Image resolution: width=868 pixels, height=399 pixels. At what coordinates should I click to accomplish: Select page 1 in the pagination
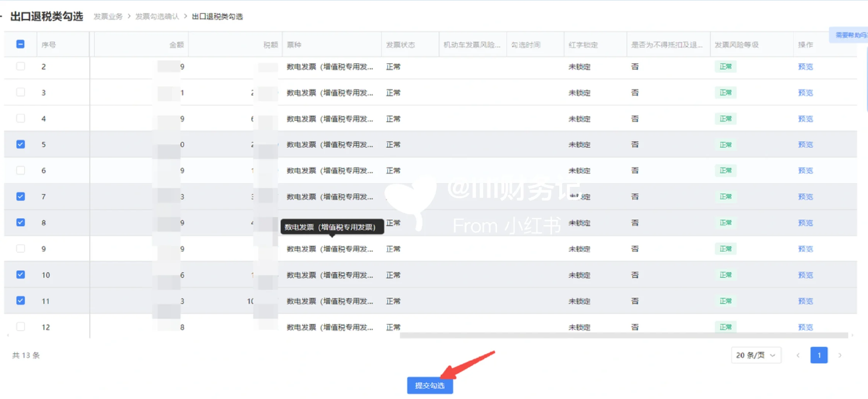coord(819,355)
